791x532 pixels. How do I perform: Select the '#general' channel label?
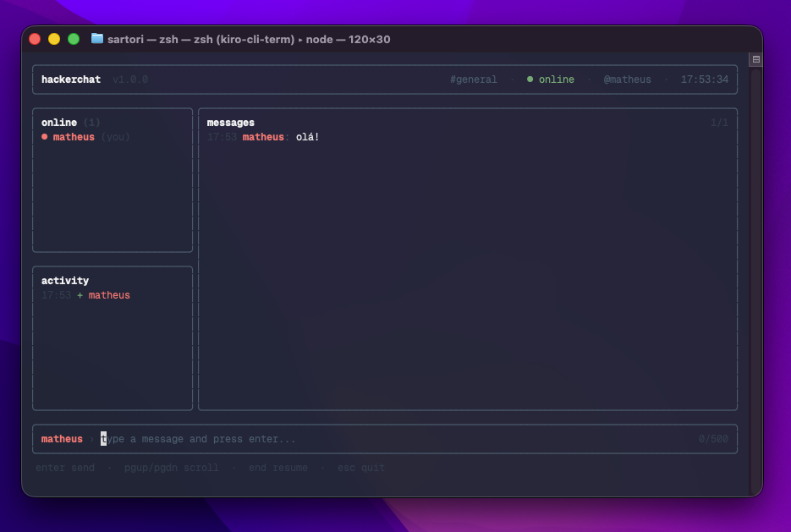(x=473, y=80)
